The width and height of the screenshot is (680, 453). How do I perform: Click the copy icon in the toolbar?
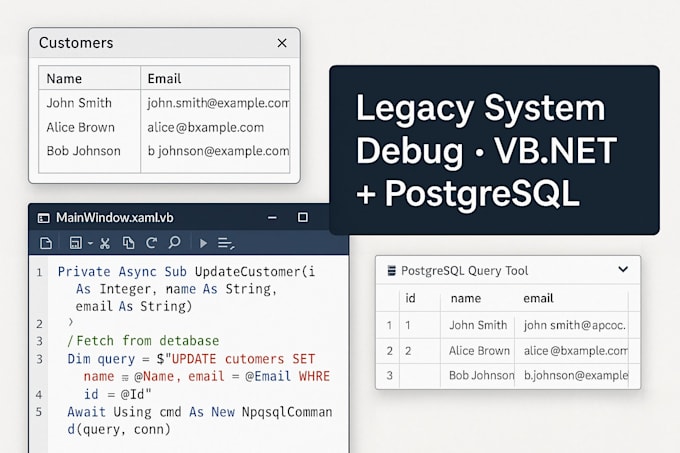pyautogui.click(x=128, y=243)
